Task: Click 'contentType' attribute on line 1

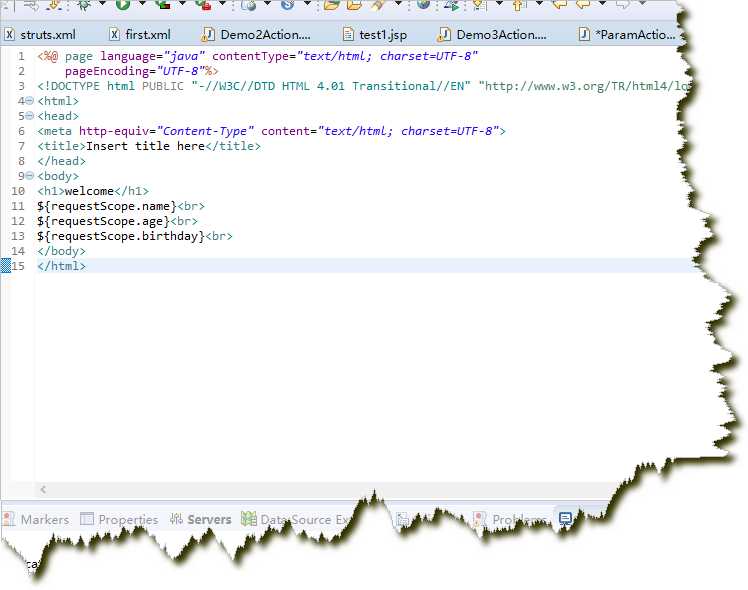Action: click(x=250, y=56)
